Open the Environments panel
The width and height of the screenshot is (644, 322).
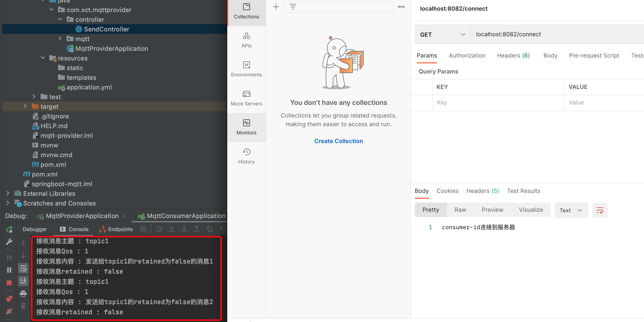coord(247,68)
